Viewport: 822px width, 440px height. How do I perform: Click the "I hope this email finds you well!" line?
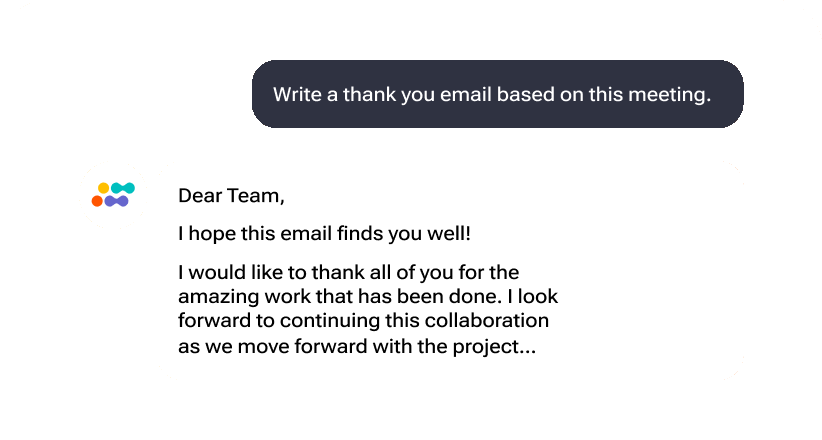click(325, 233)
